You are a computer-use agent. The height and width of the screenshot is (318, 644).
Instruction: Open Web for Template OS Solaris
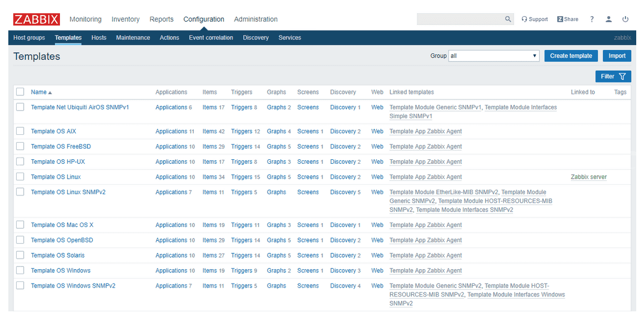pos(377,255)
